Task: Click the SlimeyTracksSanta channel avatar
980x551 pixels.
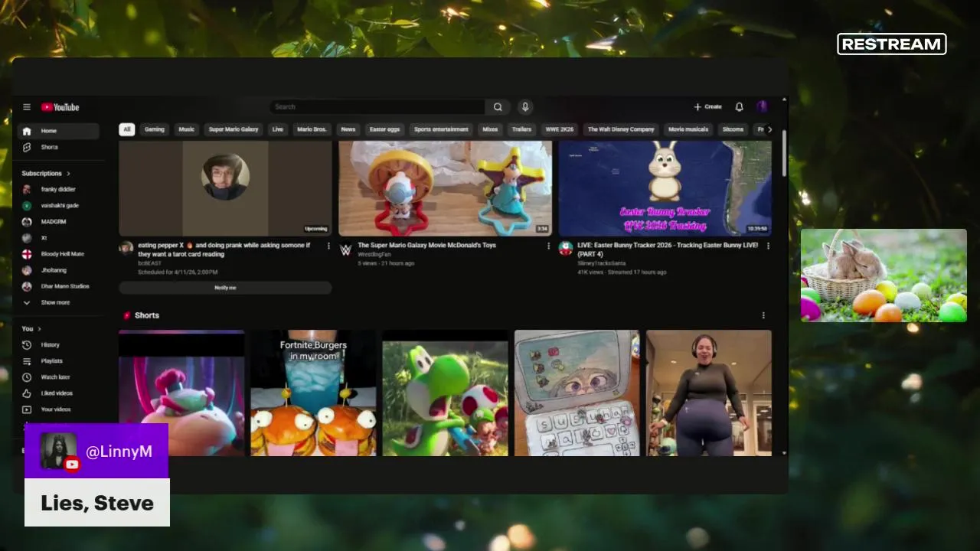Action: (566, 249)
